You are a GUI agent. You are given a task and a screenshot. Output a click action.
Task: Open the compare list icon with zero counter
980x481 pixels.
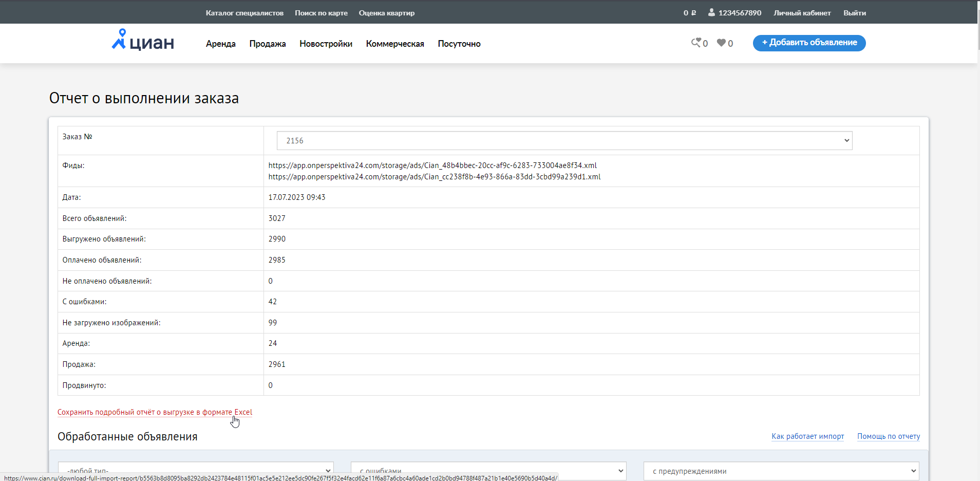[x=699, y=43]
